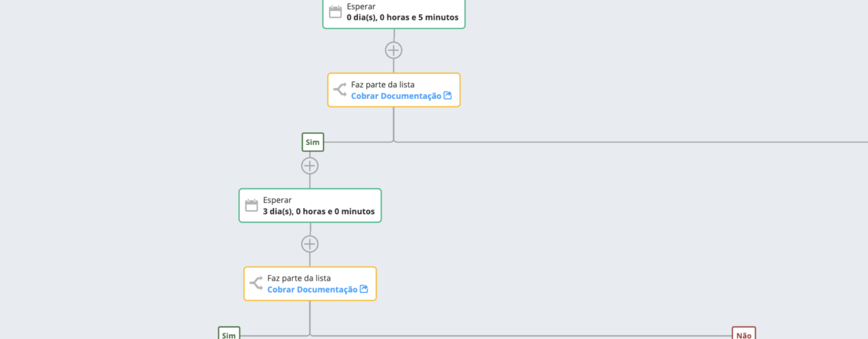This screenshot has height=339, width=868.
Task: Add a step after the 5-minute wait
Action: (393, 50)
